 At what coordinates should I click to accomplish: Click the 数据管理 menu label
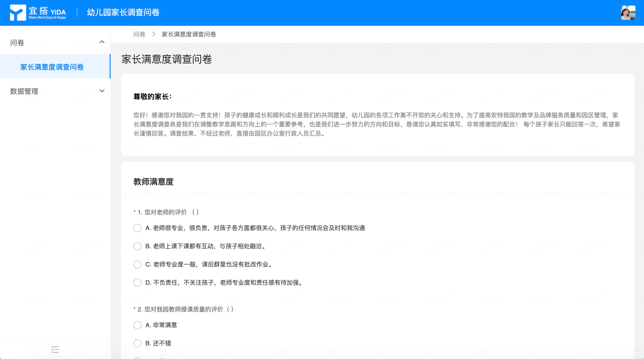pyautogui.click(x=24, y=91)
